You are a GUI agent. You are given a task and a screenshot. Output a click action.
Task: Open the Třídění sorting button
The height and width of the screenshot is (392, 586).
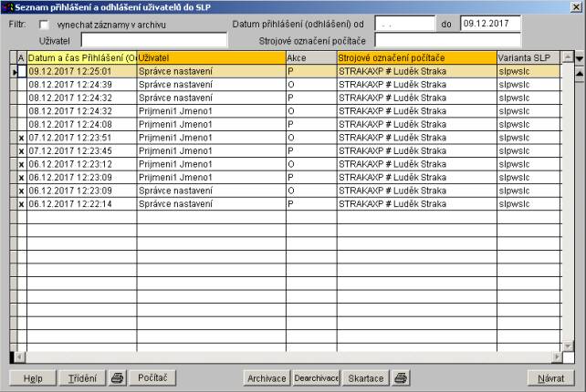tap(83, 377)
